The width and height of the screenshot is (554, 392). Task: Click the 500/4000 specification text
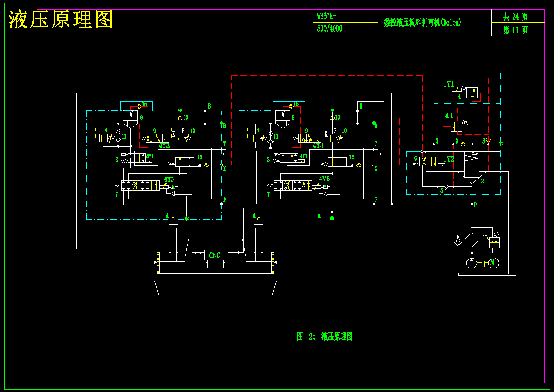pyautogui.click(x=329, y=28)
